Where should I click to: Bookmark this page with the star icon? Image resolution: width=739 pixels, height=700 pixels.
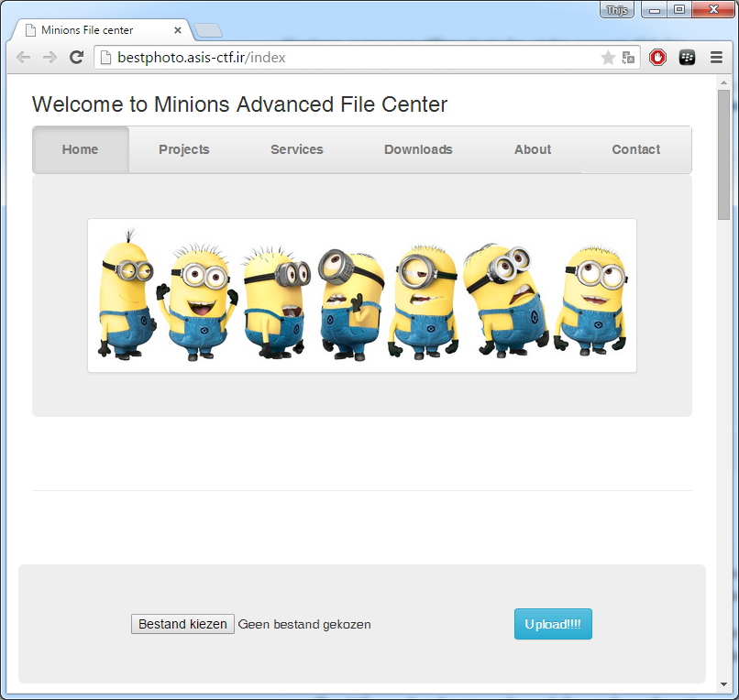[x=607, y=58]
